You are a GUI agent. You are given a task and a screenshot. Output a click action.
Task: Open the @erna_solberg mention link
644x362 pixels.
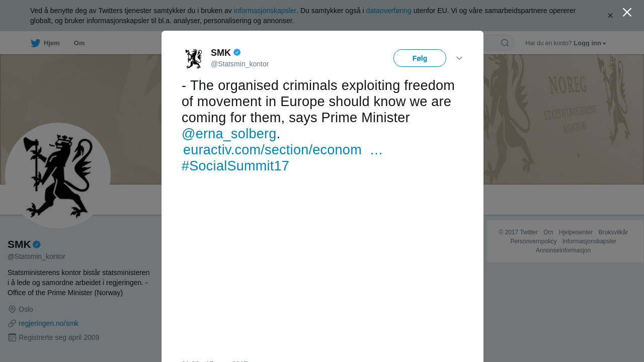pyautogui.click(x=229, y=134)
